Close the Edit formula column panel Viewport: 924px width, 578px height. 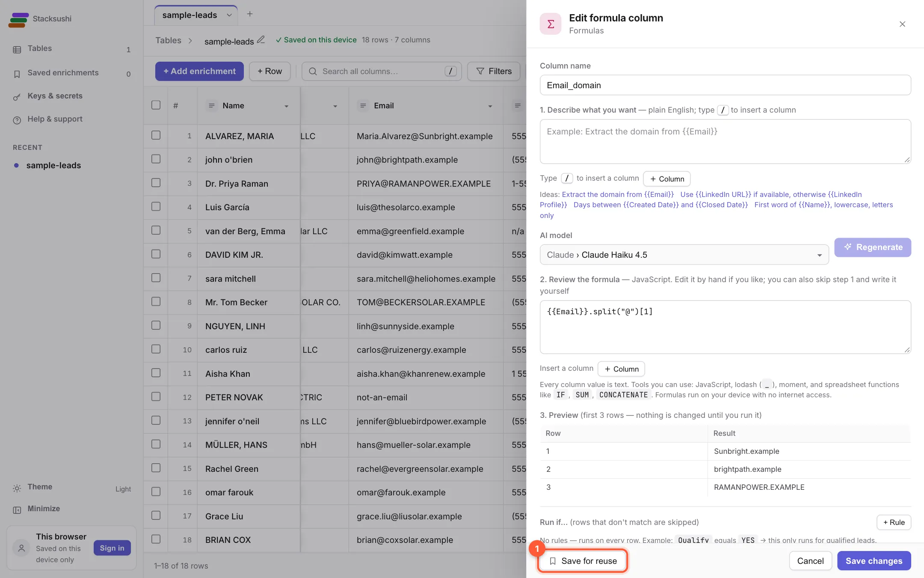pos(902,24)
